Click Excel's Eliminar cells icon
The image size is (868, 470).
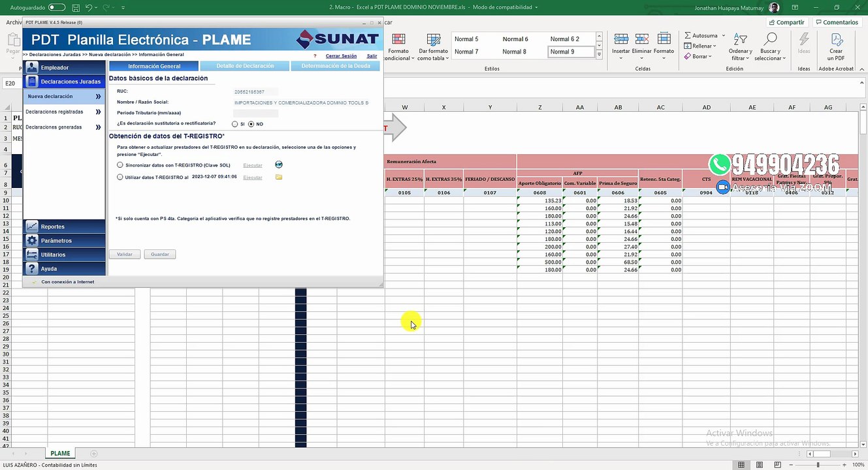[x=641, y=39]
